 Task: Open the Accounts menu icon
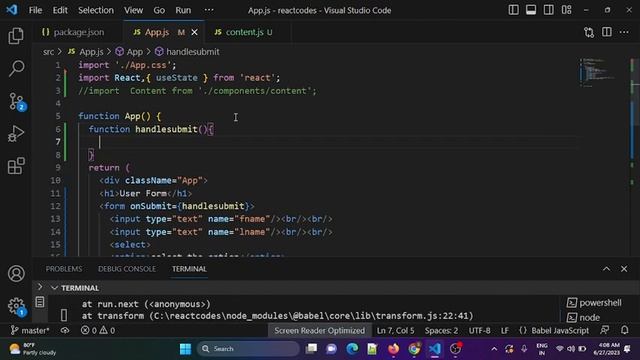[16, 273]
